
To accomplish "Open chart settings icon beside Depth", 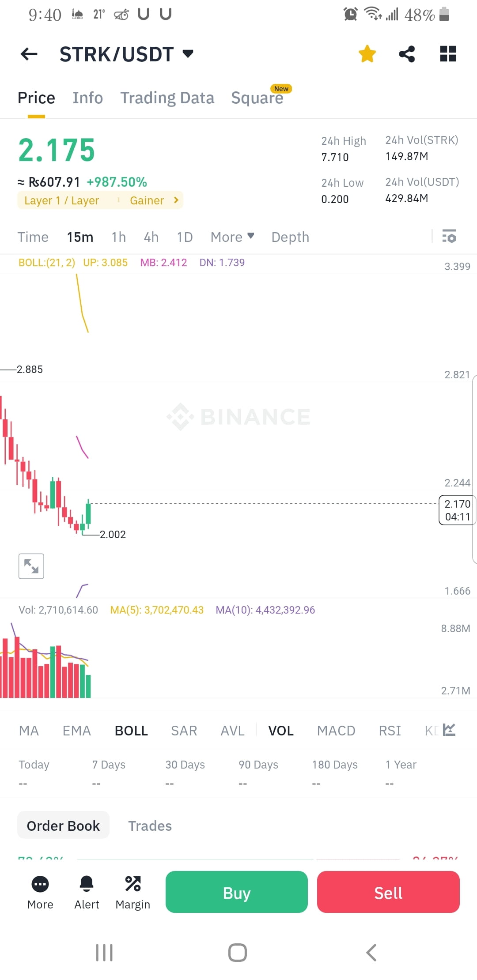I will coord(450,237).
